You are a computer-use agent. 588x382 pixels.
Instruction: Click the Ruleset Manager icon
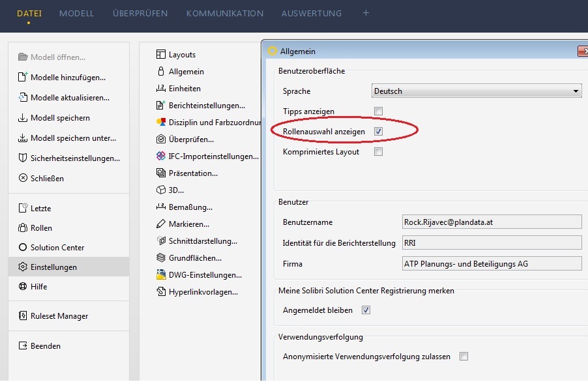pyautogui.click(x=23, y=316)
